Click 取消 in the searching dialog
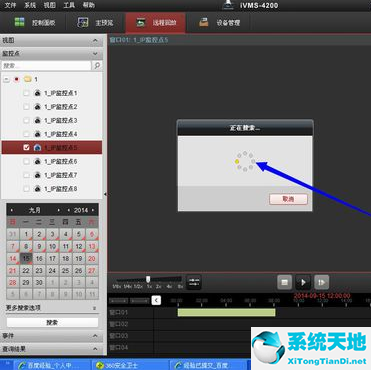The image size is (371, 370). [288, 199]
